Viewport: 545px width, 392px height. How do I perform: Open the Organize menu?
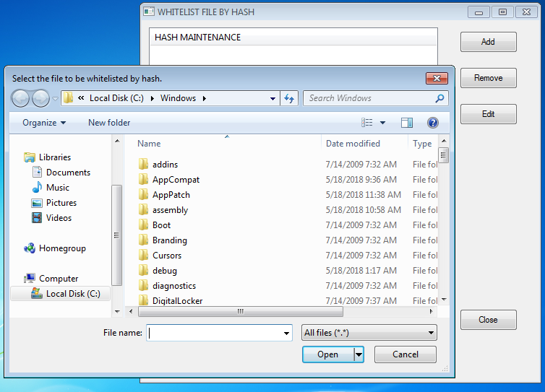coord(44,123)
